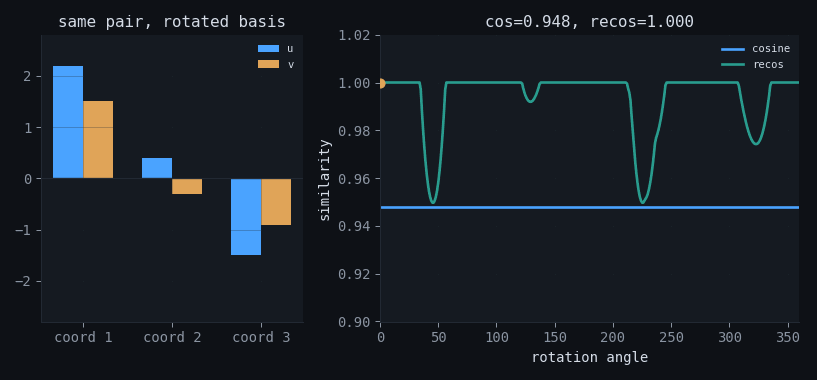The width and height of the screenshot is (817, 380).
Task: Click the 'cosine' legend text
Action: pos(771,49)
